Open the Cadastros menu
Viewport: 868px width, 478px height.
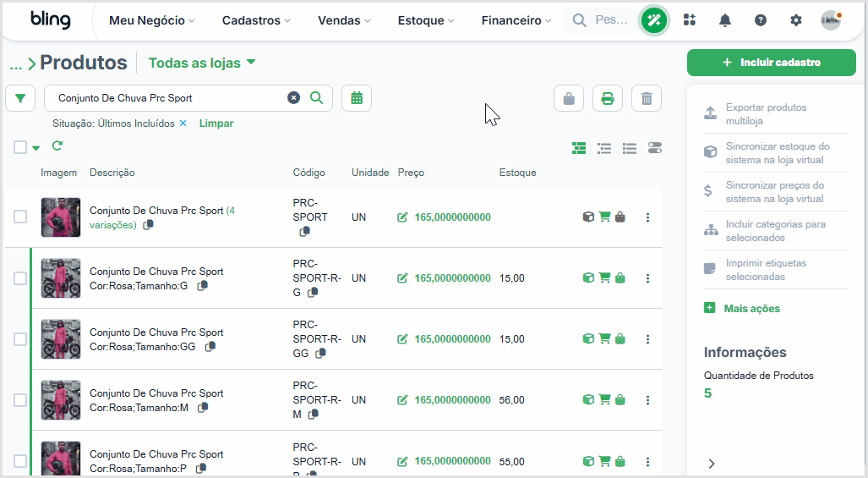pyautogui.click(x=256, y=20)
